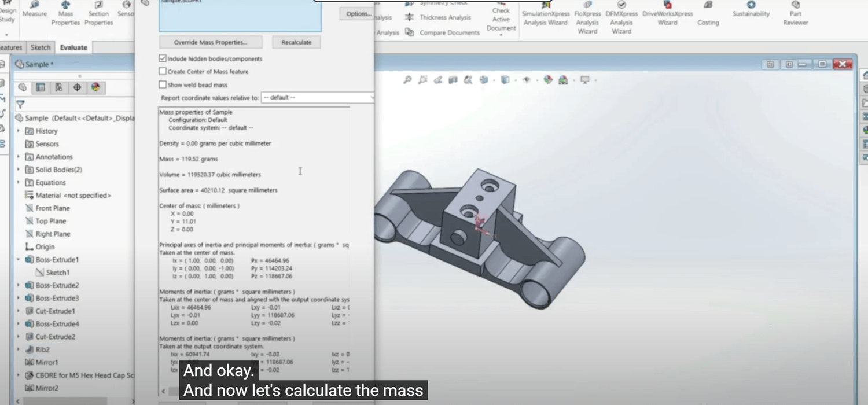
Task: Enable Show weld bead mass
Action: (x=163, y=85)
